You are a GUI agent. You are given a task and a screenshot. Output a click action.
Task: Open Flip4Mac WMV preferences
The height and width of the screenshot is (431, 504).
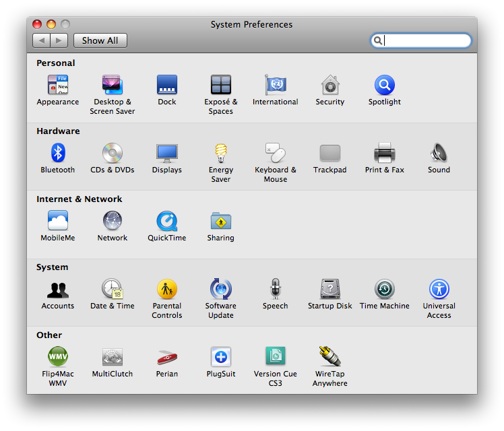click(x=58, y=358)
